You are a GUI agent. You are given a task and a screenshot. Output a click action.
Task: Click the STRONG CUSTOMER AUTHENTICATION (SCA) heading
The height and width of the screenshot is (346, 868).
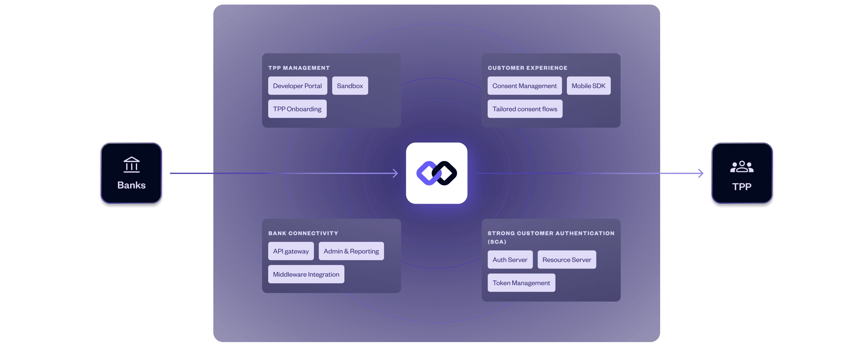tap(551, 237)
